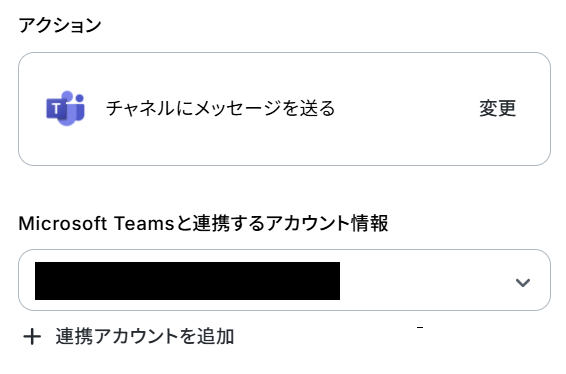The width and height of the screenshot is (566, 374).
Task: Click the 追加 text in add-account link
Action: pos(216,336)
